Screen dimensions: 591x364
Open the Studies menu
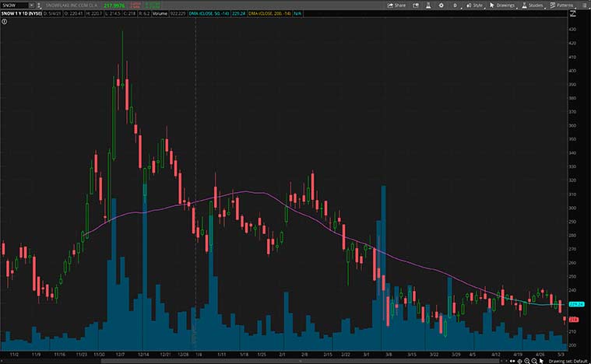point(533,5)
